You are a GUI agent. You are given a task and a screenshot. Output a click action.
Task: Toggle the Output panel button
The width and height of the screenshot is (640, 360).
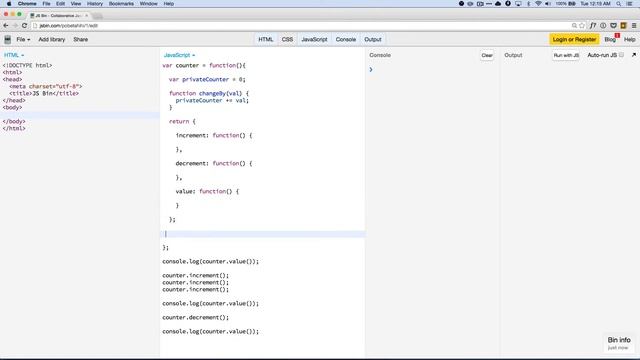[x=373, y=40]
